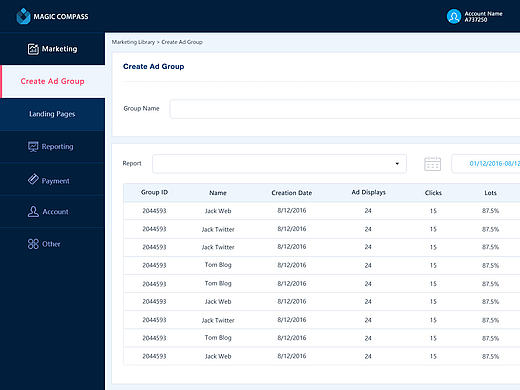Viewport: 520px width, 390px height.
Task: Select first row Jack Web name
Action: (x=218, y=211)
